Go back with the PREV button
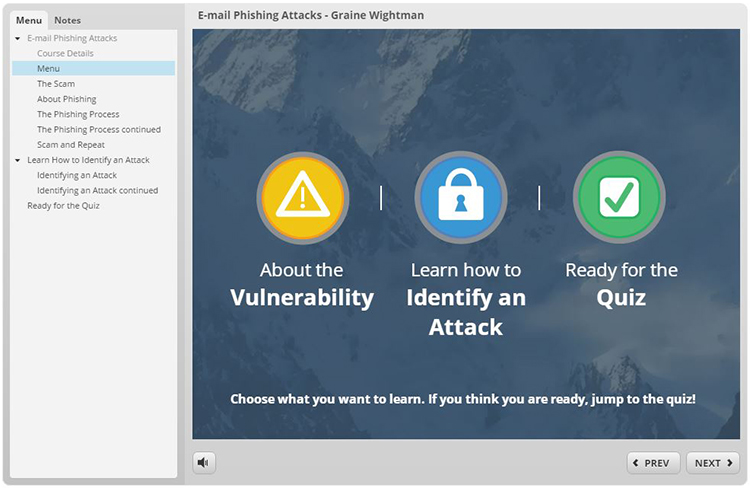 pos(653,463)
